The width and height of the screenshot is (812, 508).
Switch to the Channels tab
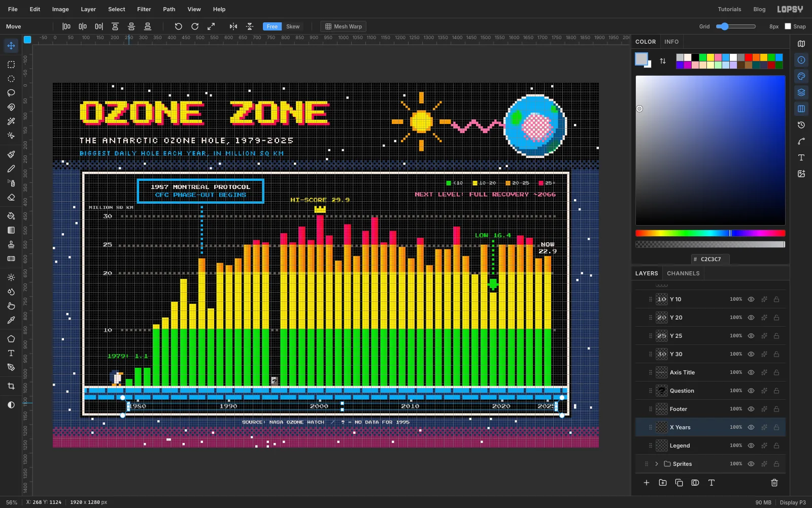(683, 273)
